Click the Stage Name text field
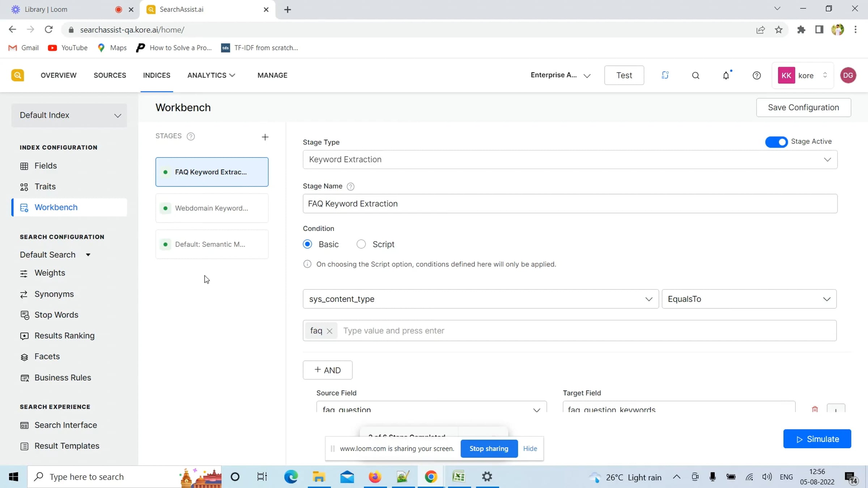Screen dimensions: 868x488 coord(570,204)
